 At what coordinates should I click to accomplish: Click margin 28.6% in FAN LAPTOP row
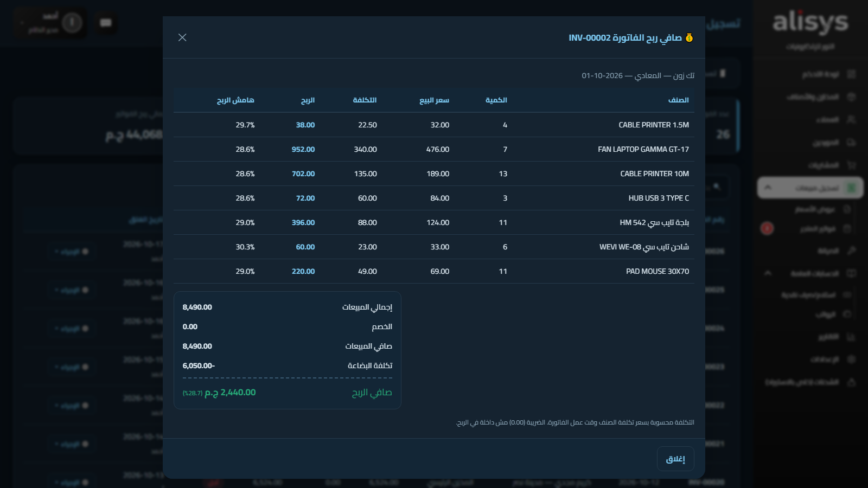click(x=245, y=149)
